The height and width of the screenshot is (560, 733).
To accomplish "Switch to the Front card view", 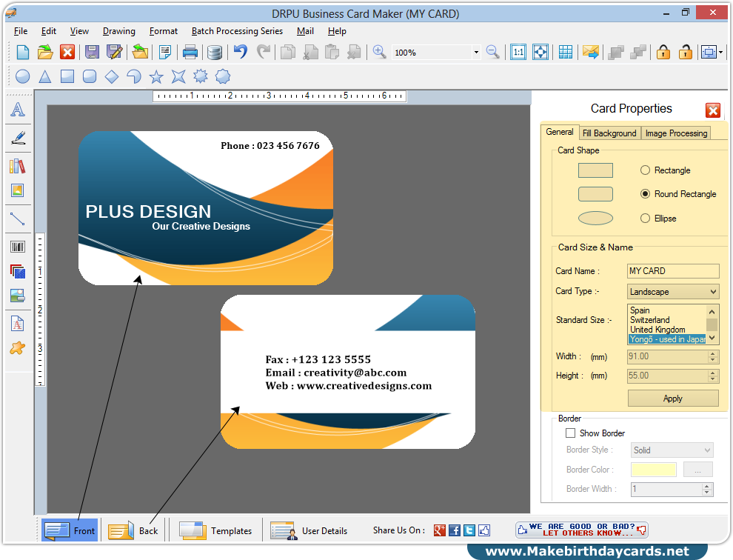I will (70, 530).
